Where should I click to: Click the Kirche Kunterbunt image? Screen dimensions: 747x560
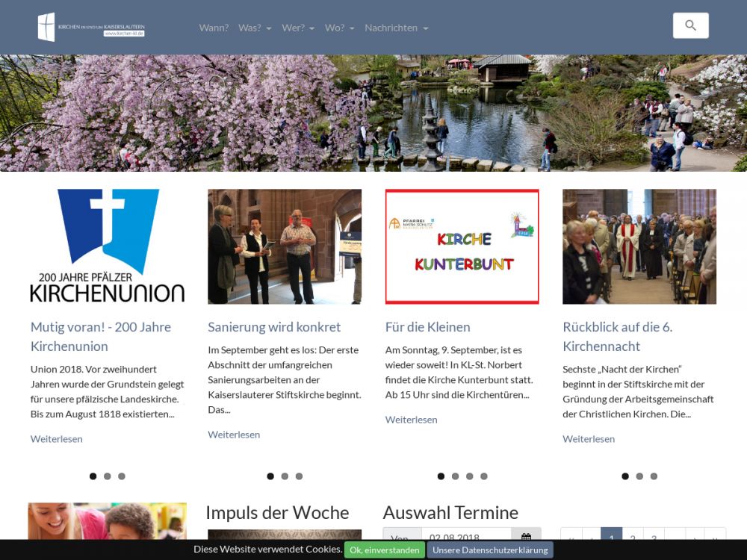(462, 246)
